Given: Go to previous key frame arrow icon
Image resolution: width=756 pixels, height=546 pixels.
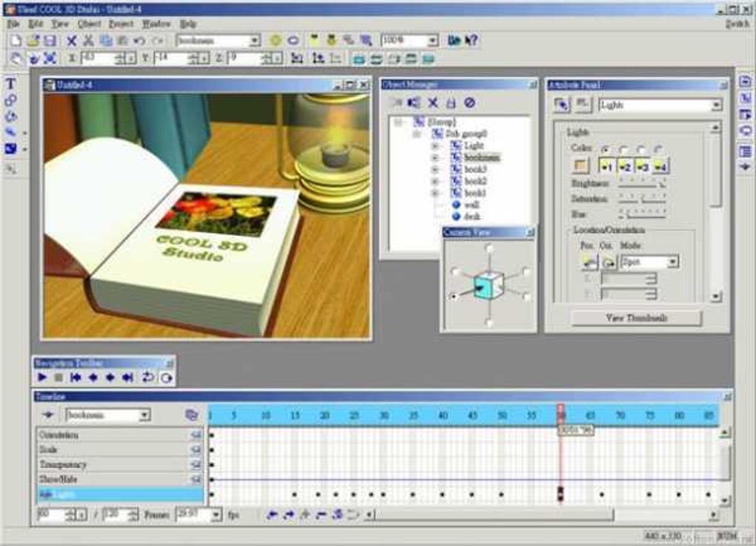Looking at the screenshot, I should click(273, 515).
